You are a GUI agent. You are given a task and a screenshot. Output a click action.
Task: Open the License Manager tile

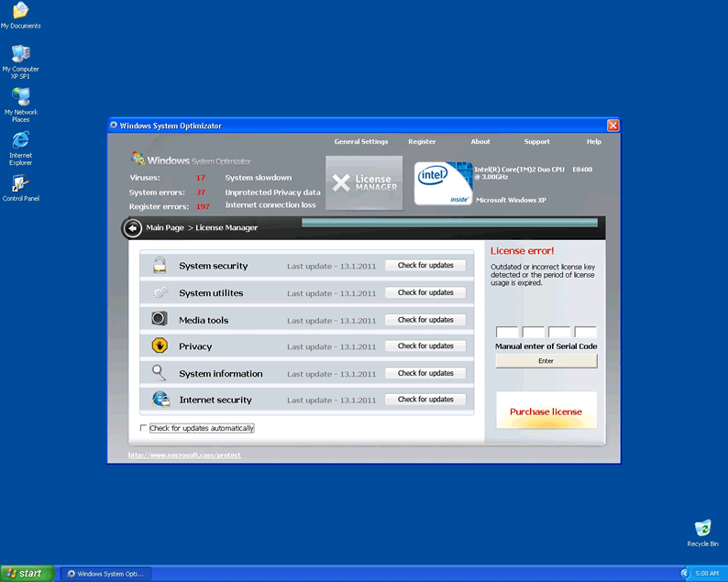[x=364, y=182]
